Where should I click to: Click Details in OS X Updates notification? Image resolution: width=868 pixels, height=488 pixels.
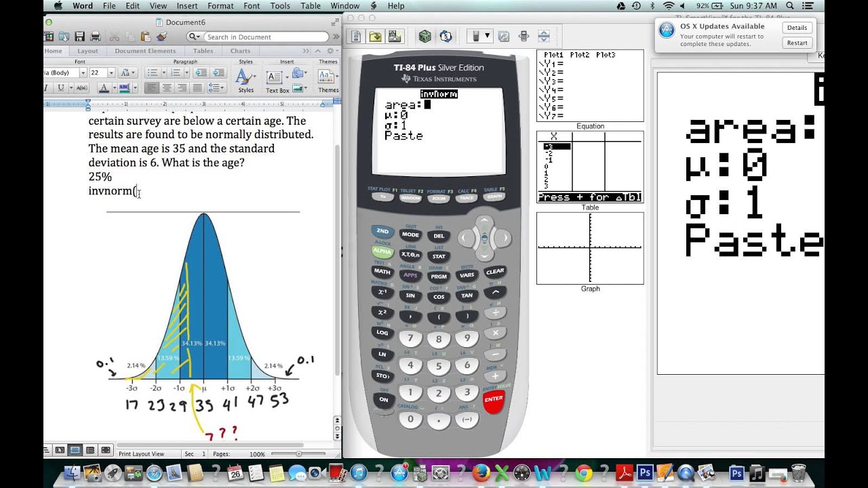(x=797, y=28)
